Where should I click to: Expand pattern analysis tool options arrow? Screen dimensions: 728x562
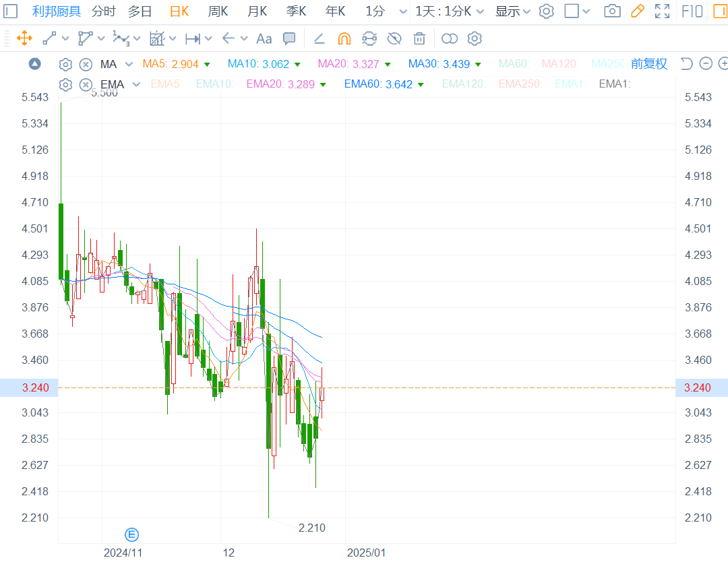[x=173, y=38]
